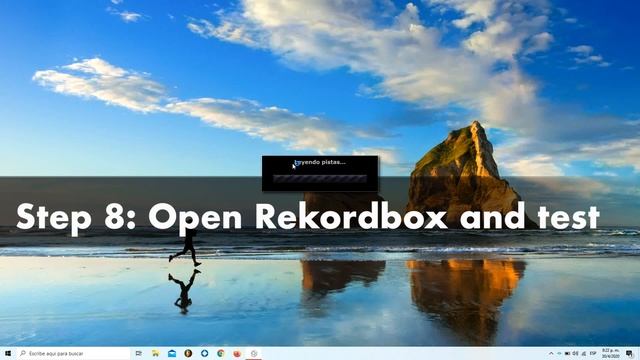Open the taskbar clock and date
This screenshot has height=360, width=640.
611,353
